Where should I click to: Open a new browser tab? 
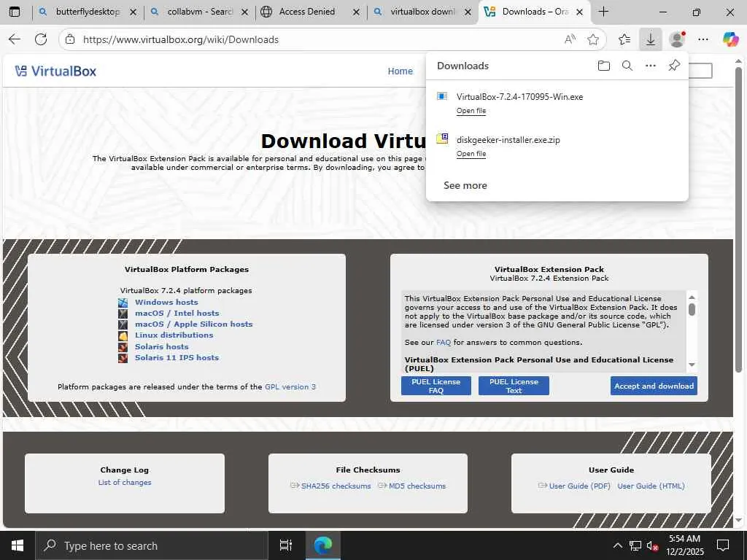tap(603, 12)
